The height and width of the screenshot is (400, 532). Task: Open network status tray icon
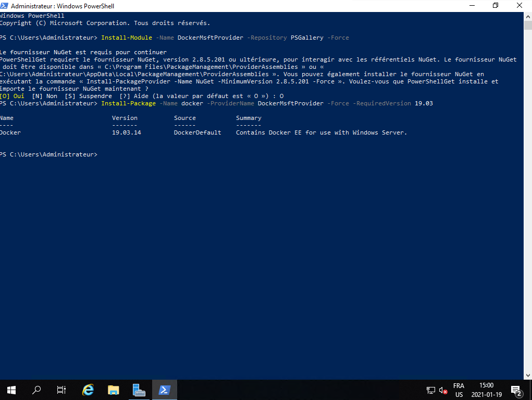(431, 391)
